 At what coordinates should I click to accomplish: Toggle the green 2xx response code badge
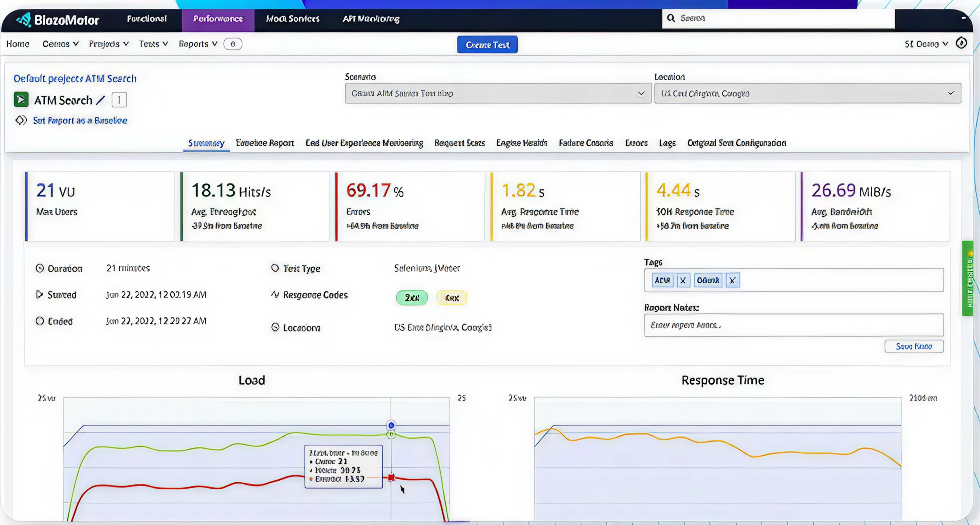coord(412,298)
